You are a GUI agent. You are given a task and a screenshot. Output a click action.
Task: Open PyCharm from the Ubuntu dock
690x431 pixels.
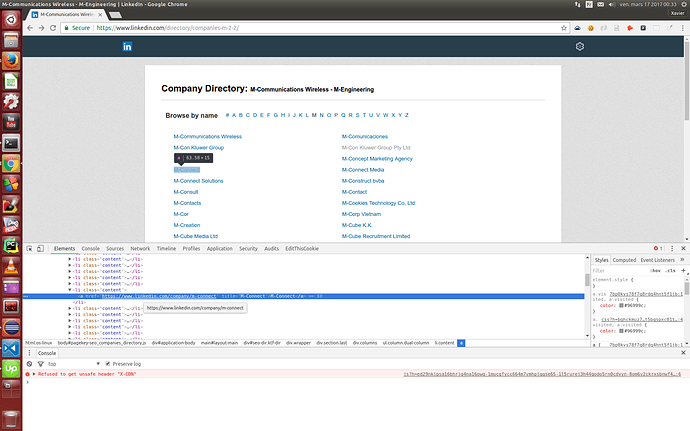pyautogui.click(x=11, y=245)
